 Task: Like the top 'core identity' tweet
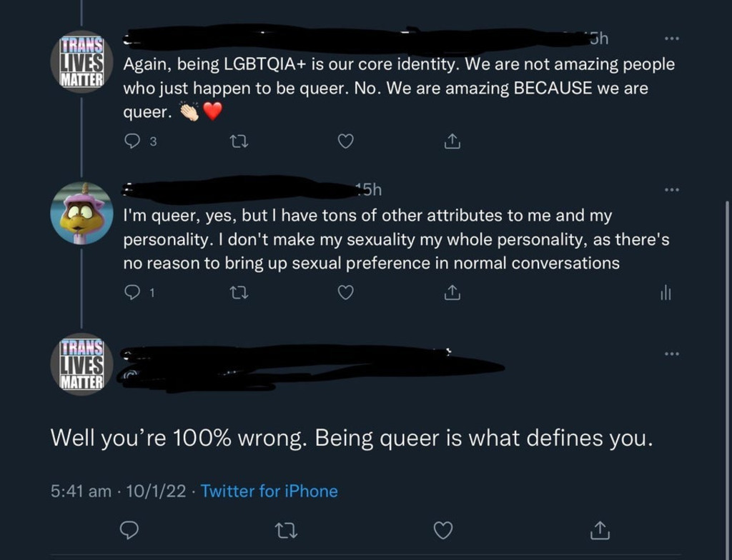pos(345,141)
